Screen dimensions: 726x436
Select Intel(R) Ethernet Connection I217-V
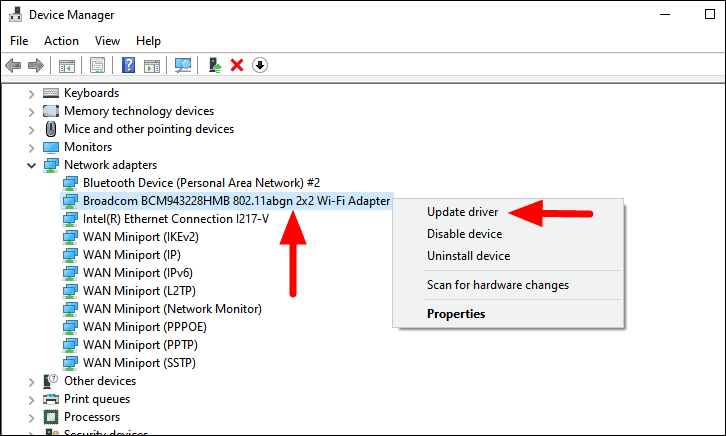(176, 219)
